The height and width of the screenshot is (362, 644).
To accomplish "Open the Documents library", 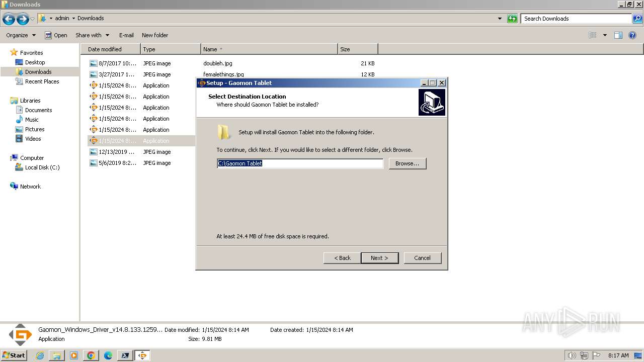I will (x=38, y=110).
